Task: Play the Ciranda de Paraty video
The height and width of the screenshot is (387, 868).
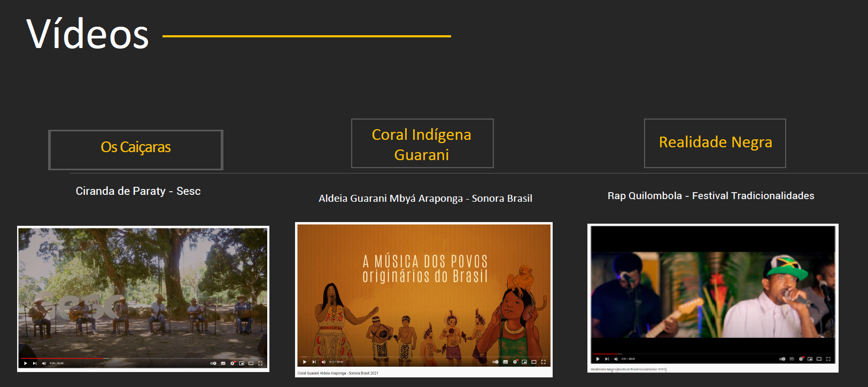Action: point(25,363)
